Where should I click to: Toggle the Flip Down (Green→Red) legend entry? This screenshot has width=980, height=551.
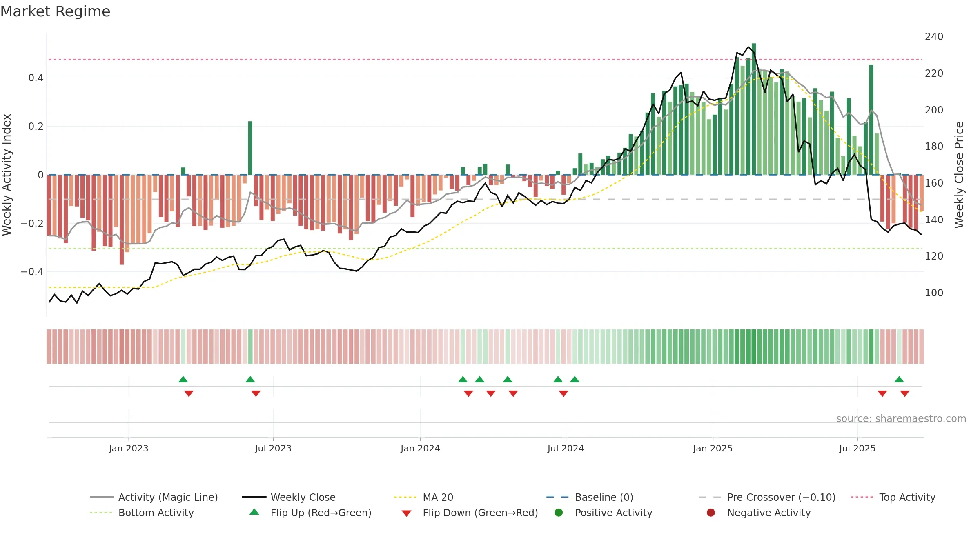[469, 513]
